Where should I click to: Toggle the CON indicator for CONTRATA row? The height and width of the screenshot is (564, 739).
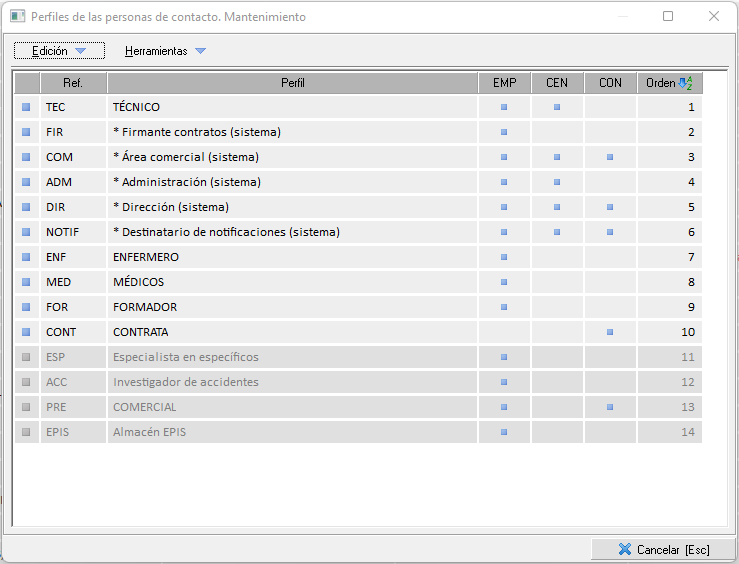(x=610, y=332)
